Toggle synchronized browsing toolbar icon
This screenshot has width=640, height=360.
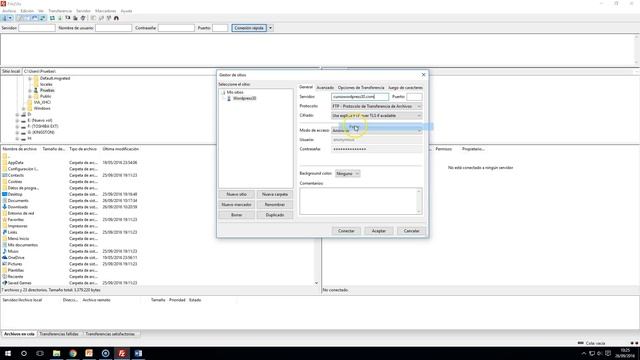pyautogui.click(x=109, y=18)
